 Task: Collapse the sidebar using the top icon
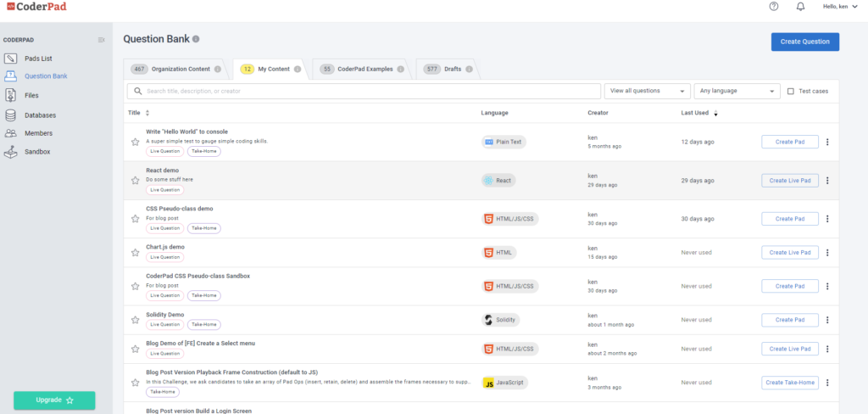click(102, 40)
